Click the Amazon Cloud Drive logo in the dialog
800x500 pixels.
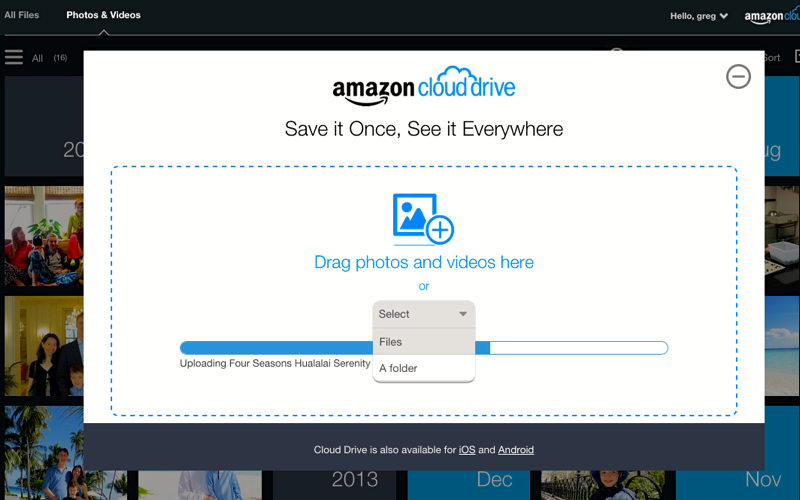pyautogui.click(x=423, y=86)
